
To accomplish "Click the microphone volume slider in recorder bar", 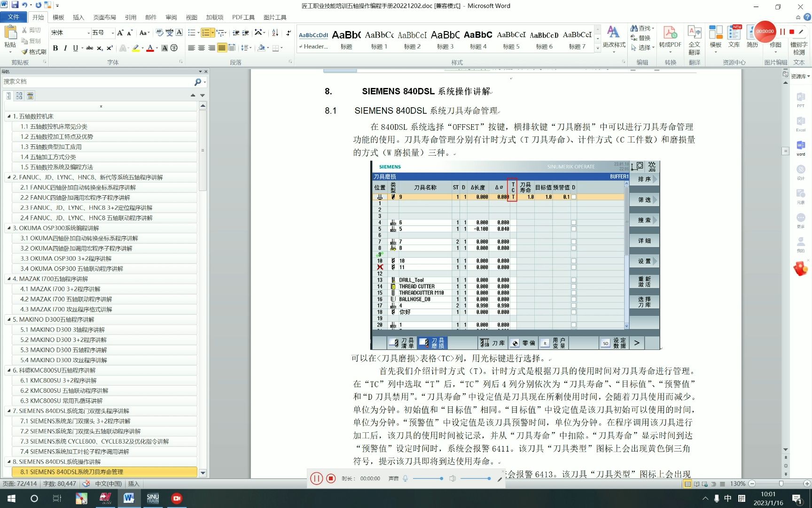I will coord(428,478).
